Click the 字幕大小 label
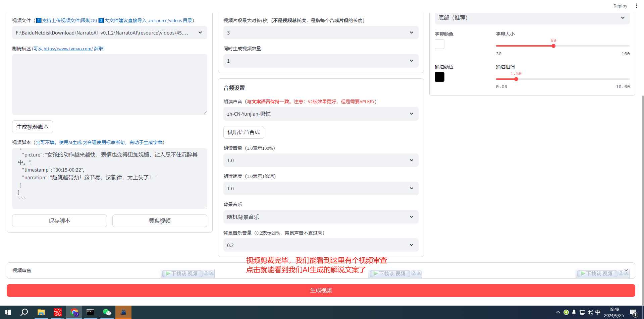This screenshot has width=644, height=319. pos(505,34)
